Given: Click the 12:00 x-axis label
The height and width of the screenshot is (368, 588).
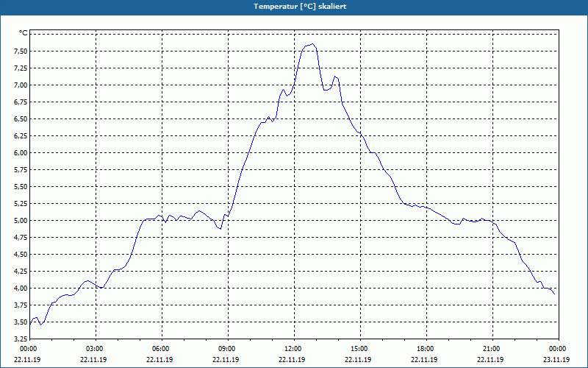Looking at the screenshot, I should pyautogui.click(x=293, y=349).
